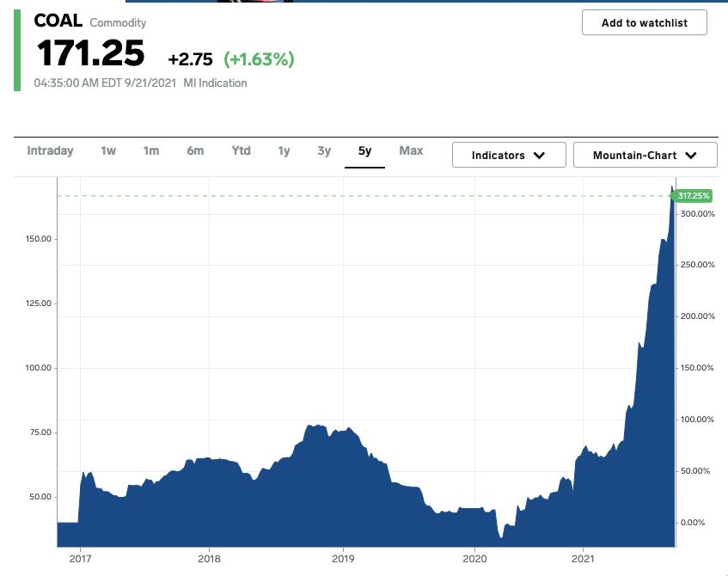Expand the Indicators chevron arrow
This screenshot has height=576, width=728.
pos(540,156)
